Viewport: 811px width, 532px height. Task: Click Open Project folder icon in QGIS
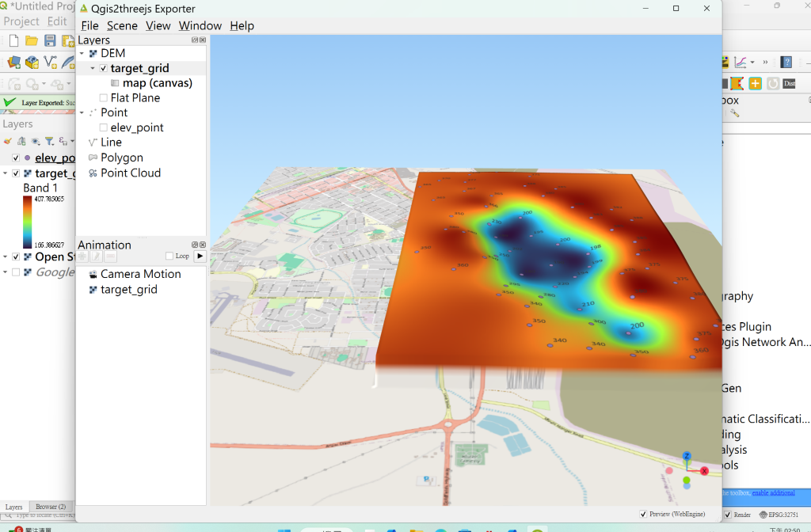pyautogui.click(x=32, y=41)
